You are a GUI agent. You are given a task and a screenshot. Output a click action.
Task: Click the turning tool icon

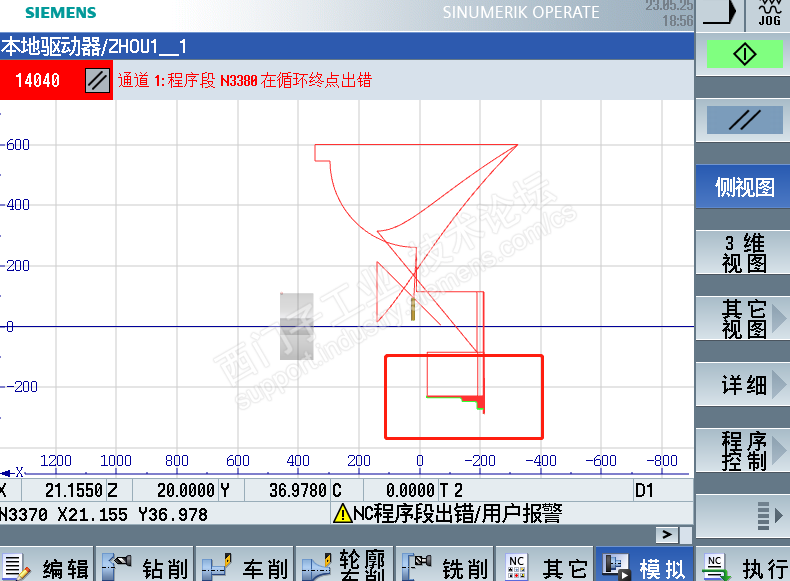pyautogui.click(x=217, y=566)
